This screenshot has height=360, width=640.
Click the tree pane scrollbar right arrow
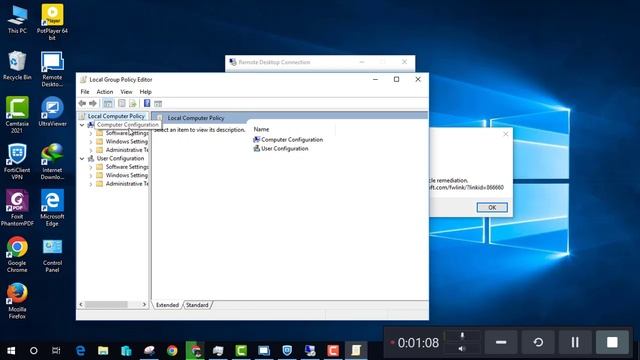click(x=144, y=304)
